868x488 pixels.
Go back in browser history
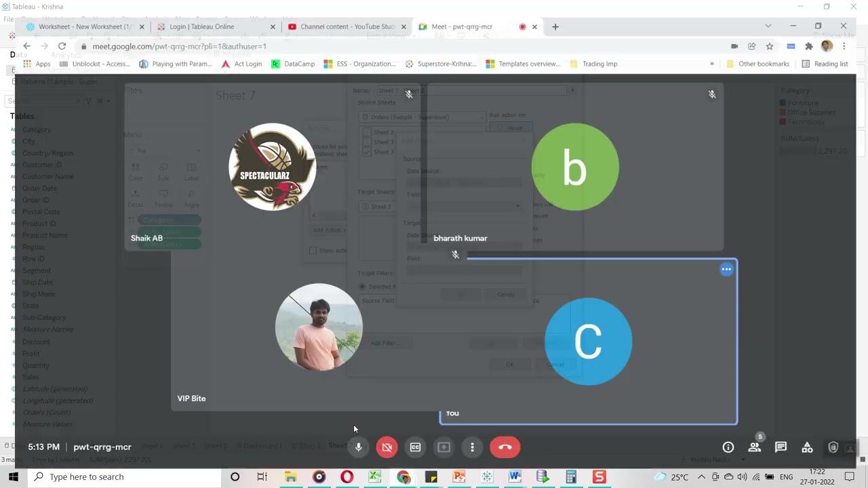(x=26, y=46)
